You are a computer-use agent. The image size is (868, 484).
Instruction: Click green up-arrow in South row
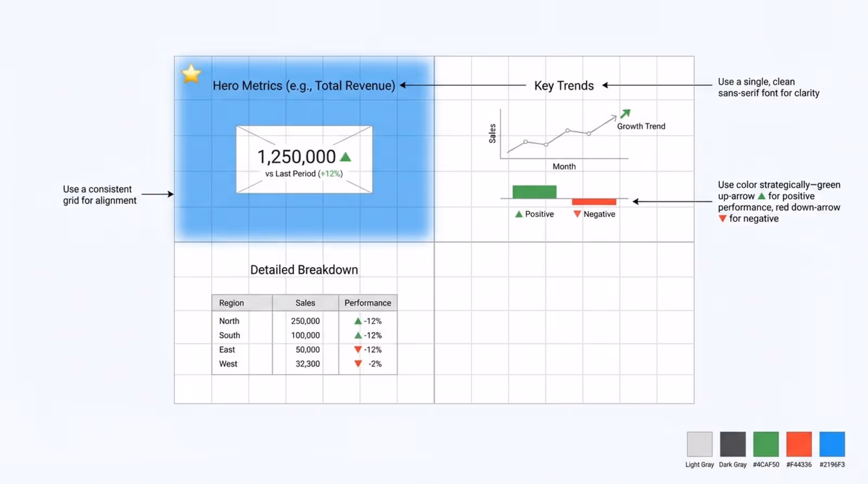[x=358, y=335]
